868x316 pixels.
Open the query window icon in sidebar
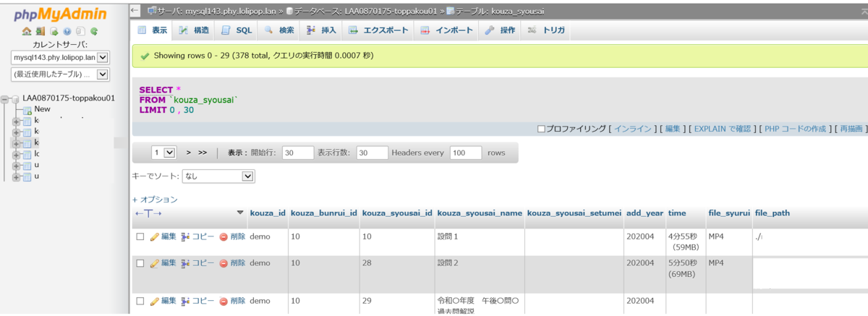[x=54, y=31]
